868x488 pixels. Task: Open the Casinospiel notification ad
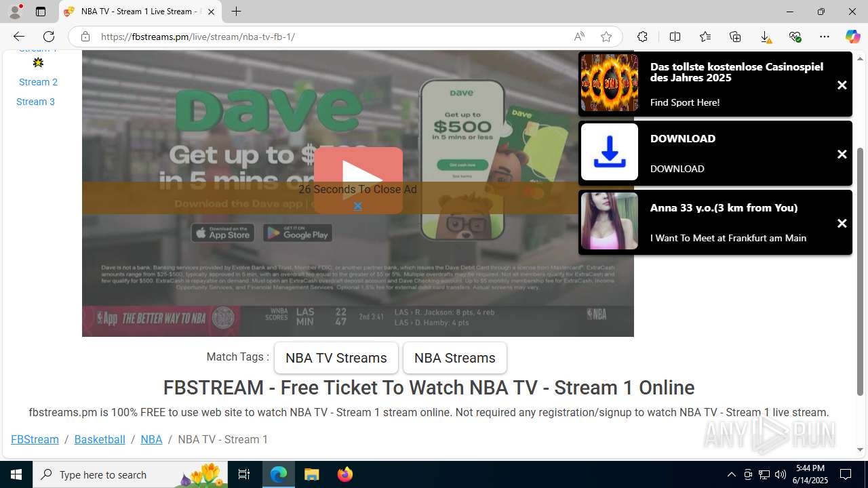coord(715,84)
